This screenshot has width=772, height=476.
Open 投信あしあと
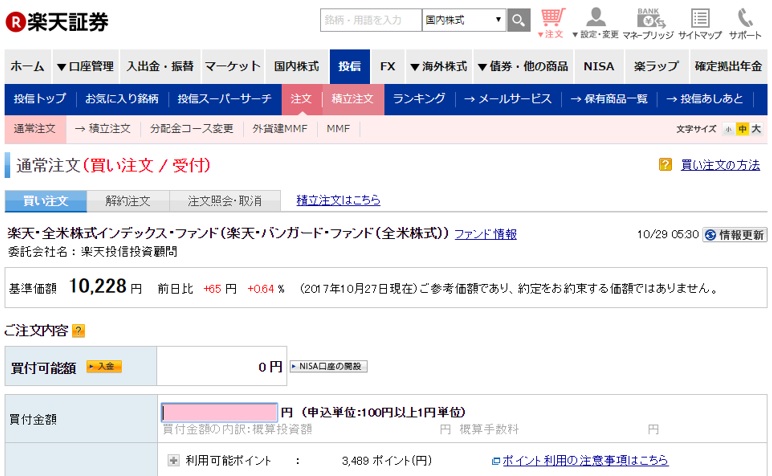click(x=705, y=99)
